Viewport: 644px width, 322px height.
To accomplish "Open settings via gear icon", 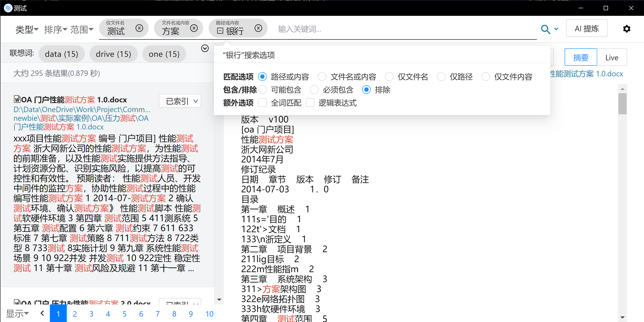I will [x=627, y=29].
